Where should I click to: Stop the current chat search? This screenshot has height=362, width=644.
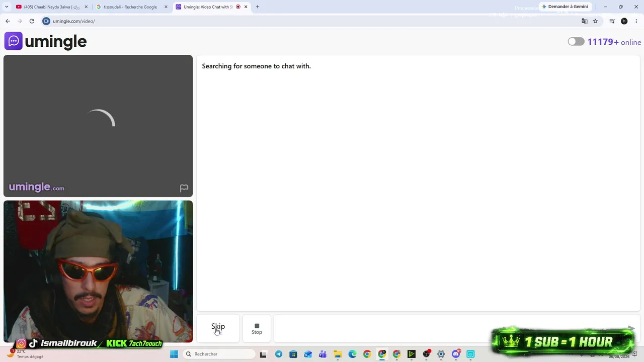[257, 328]
